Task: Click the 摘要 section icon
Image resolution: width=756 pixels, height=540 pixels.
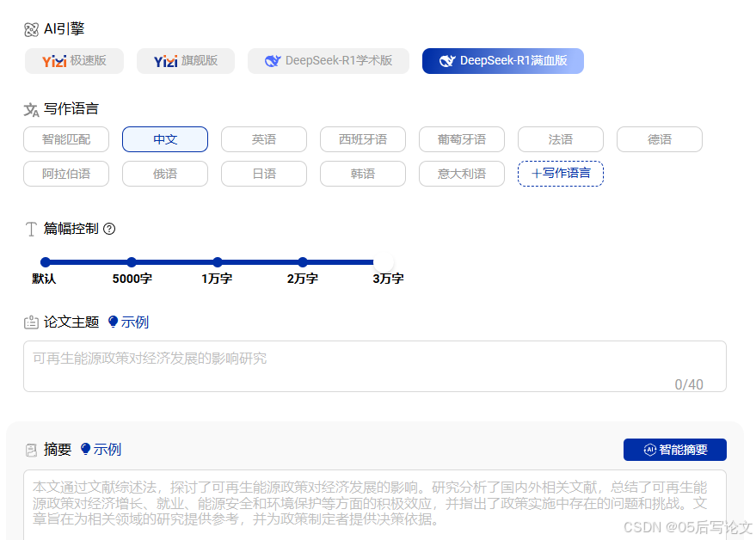Action: [x=31, y=450]
